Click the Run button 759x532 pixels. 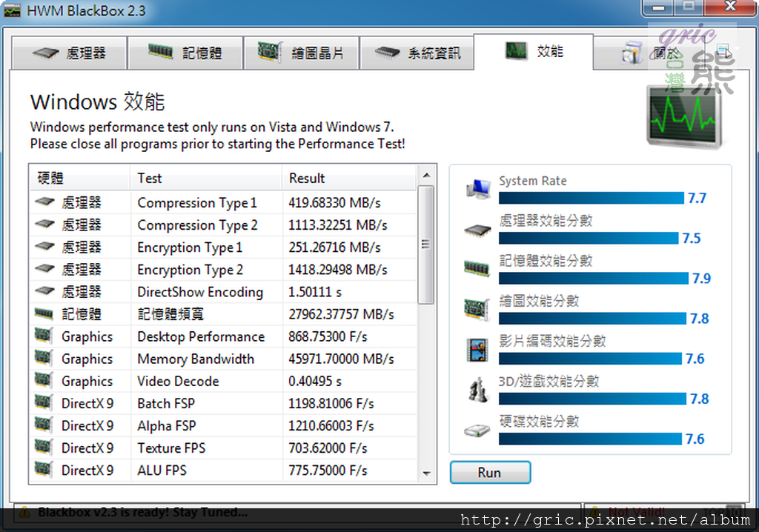pyautogui.click(x=490, y=473)
